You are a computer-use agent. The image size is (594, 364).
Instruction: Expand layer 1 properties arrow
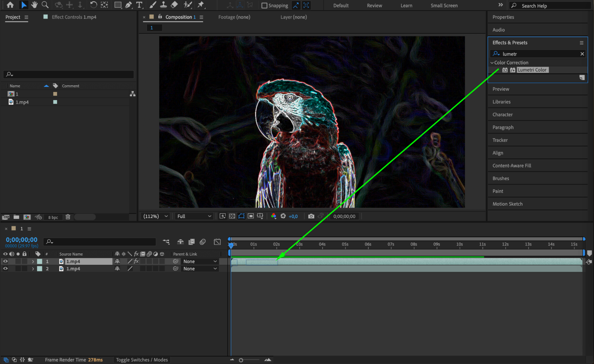(x=33, y=261)
